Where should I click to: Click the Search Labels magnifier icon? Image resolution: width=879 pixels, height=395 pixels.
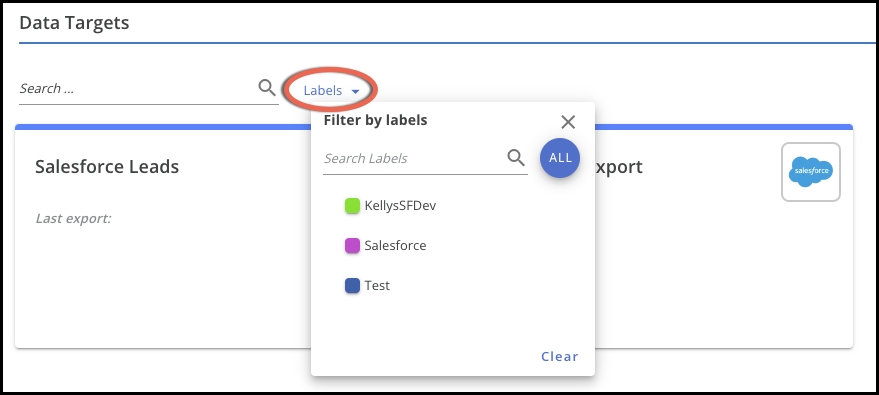click(516, 158)
